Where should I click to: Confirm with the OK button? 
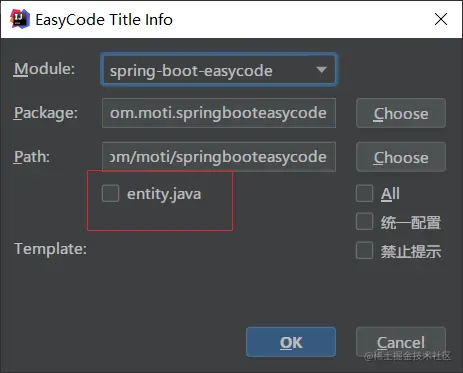pos(291,342)
